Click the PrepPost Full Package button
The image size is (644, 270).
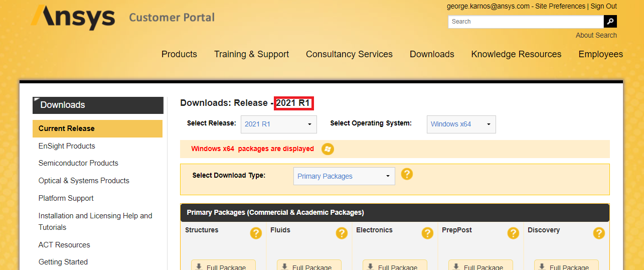coord(480,265)
